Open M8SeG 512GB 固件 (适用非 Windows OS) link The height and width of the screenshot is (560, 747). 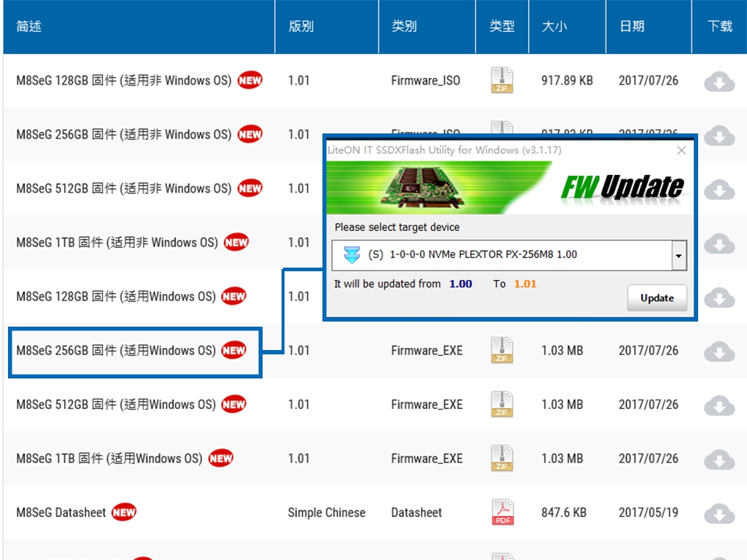pos(124,187)
